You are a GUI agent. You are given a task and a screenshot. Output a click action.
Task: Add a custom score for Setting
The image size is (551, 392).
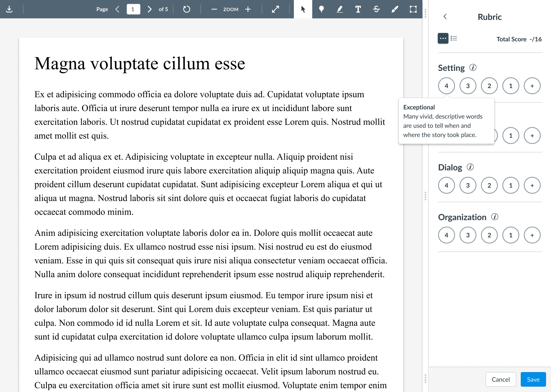pos(532,86)
